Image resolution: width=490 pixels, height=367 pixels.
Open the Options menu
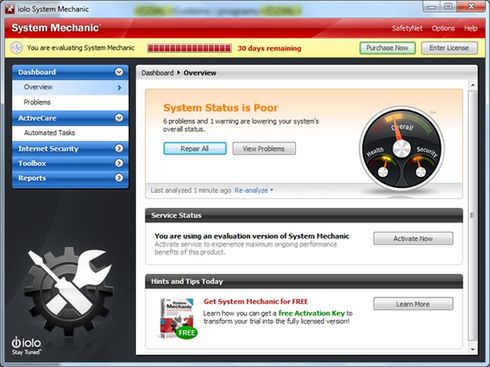[x=443, y=28]
